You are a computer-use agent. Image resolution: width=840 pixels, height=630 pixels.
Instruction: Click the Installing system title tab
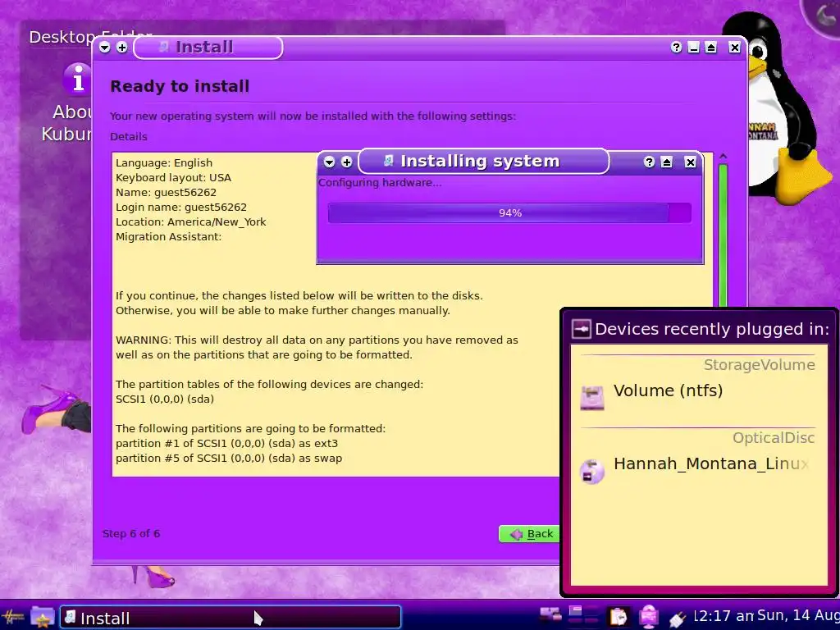(483, 162)
